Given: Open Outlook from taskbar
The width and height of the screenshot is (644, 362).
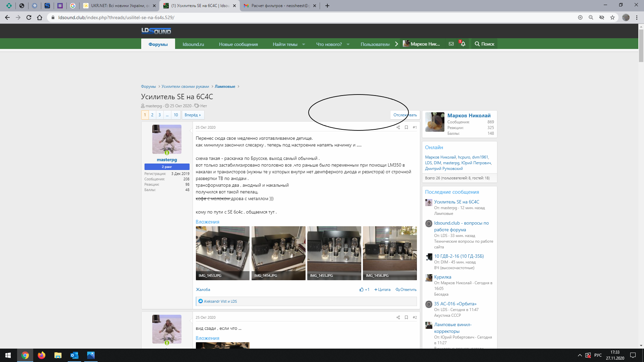Looking at the screenshot, I should tap(74, 355).
